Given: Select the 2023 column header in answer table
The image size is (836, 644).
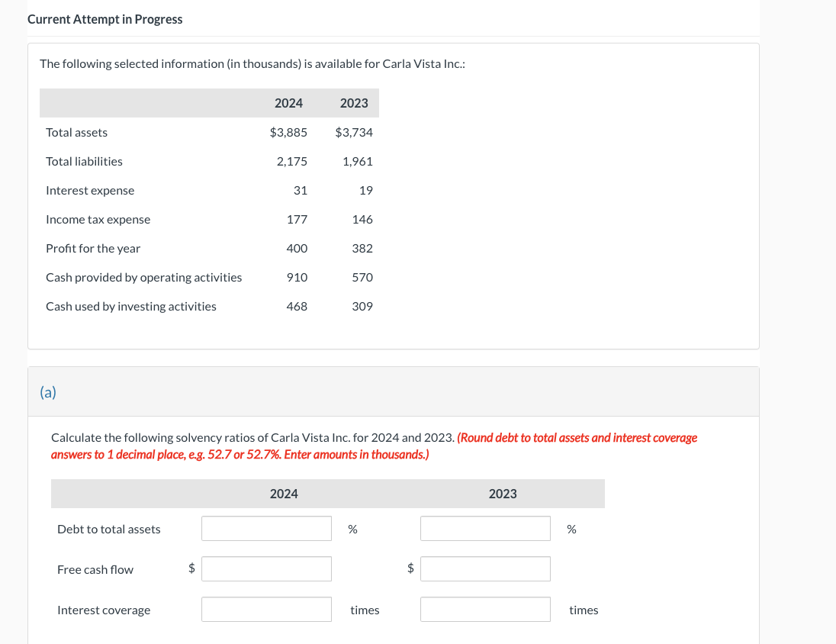Looking at the screenshot, I should click(x=503, y=494).
